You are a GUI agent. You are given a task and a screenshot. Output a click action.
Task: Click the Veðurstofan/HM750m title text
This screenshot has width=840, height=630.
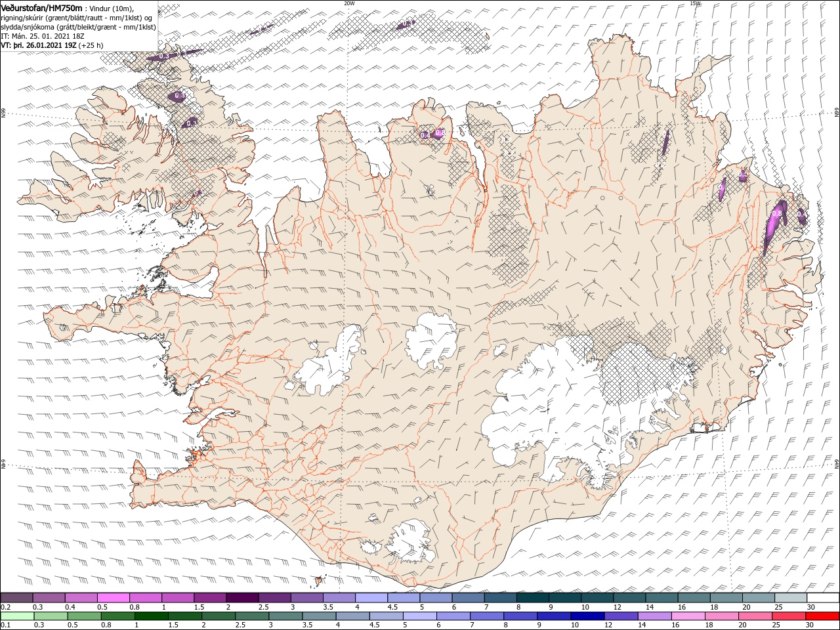[x=41, y=7]
